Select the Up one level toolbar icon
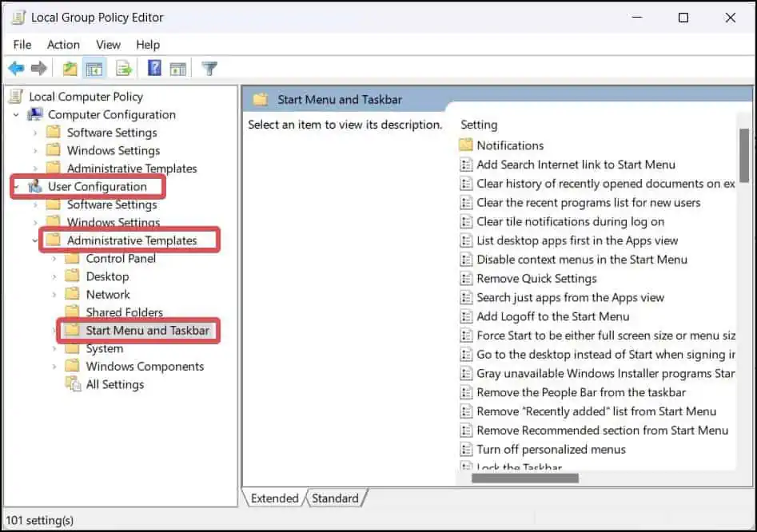757x532 pixels. [x=70, y=68]
